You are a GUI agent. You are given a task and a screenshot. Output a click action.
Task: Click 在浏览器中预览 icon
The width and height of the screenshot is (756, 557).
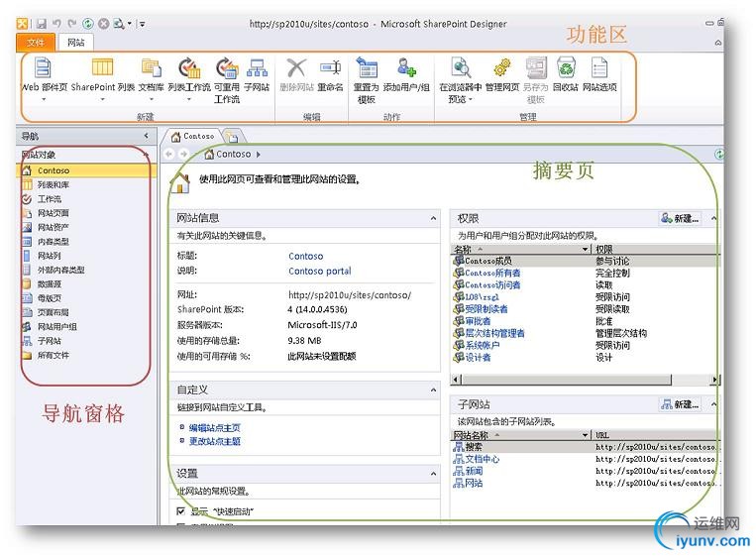tap(461, 67)
